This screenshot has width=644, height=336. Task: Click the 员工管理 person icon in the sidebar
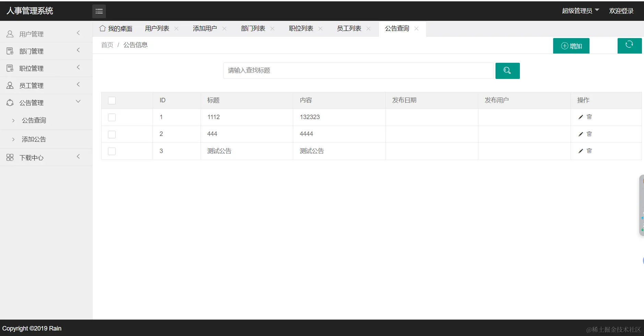click(x=10, y=85)
